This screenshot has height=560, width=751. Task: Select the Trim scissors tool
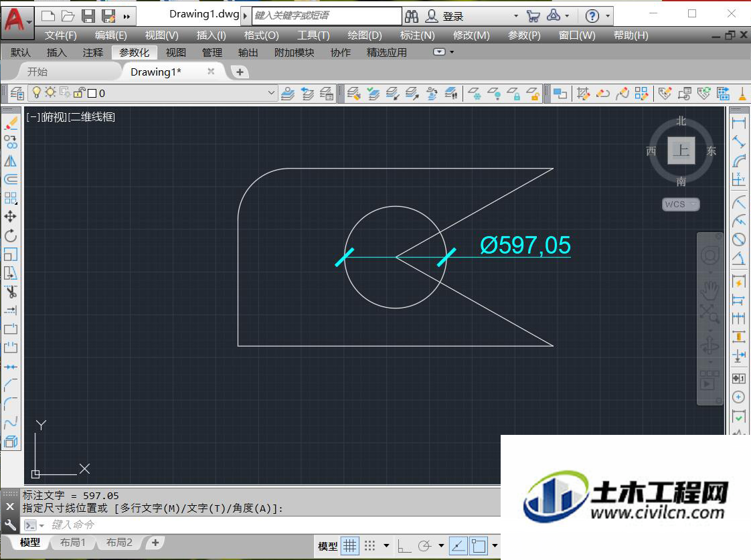(11, 292)
